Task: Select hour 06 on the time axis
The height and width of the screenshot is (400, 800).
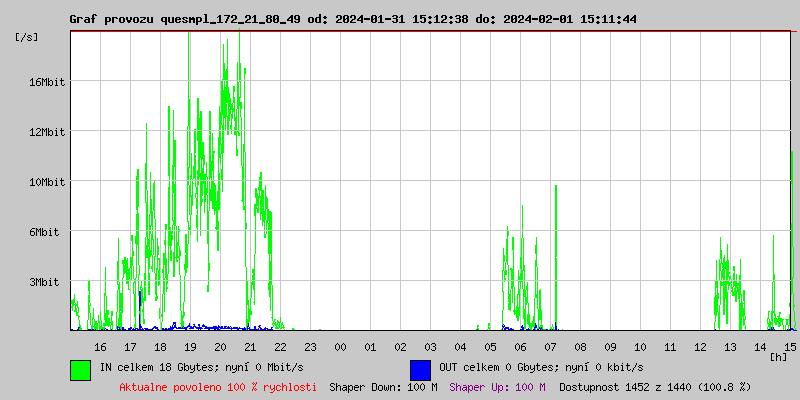Action: tap(520, 346)
